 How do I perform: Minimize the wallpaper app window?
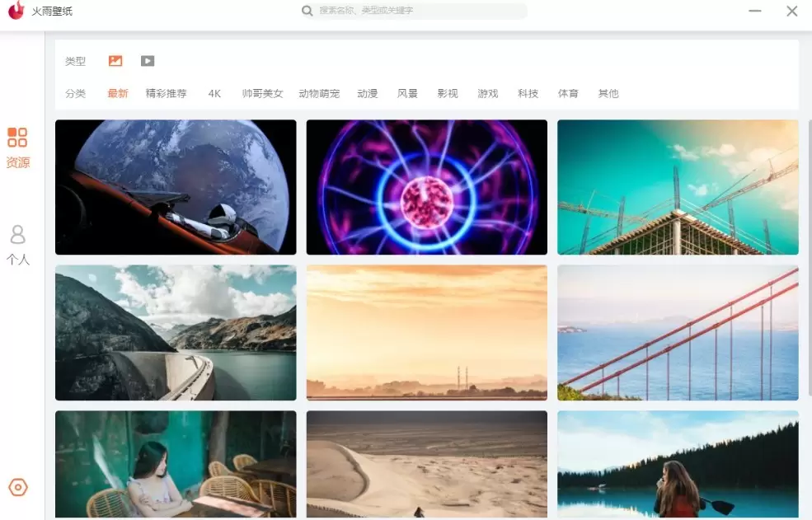[x=755, y=11]
